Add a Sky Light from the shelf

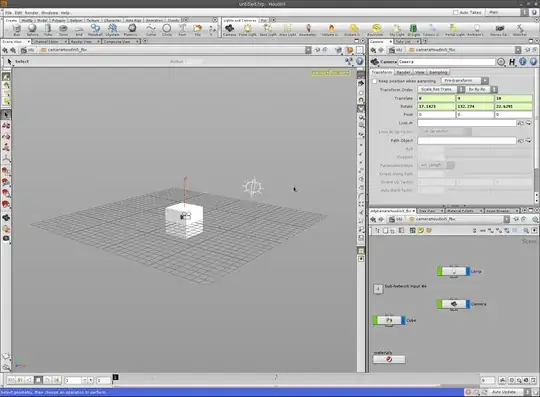[x=397, y=30]
